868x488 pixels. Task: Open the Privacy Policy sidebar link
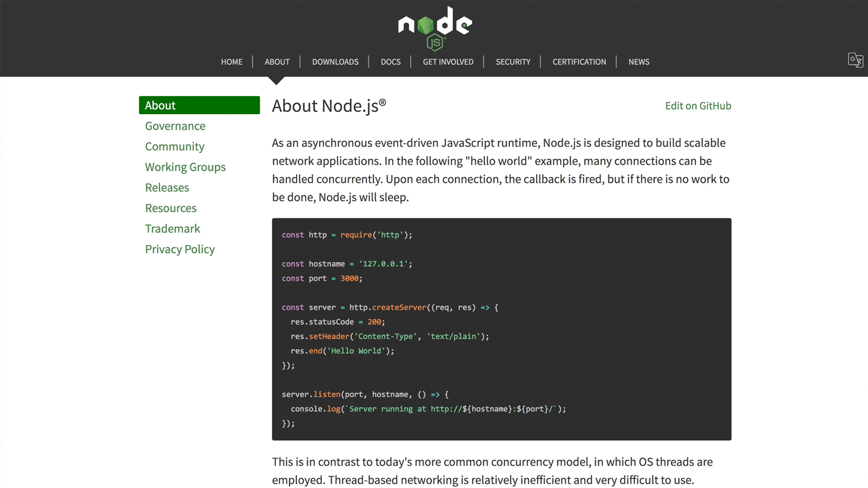(180, 249)
